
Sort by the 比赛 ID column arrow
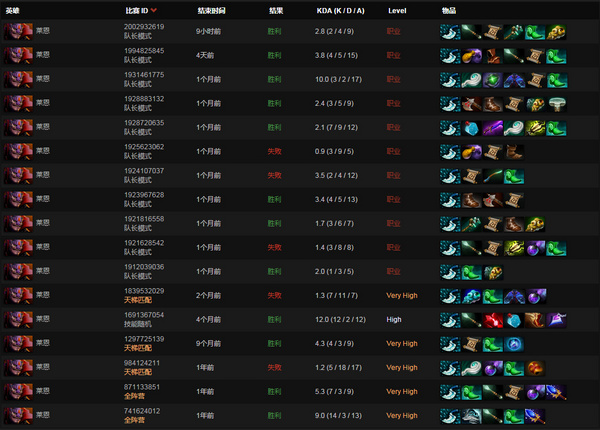[154, 10]
